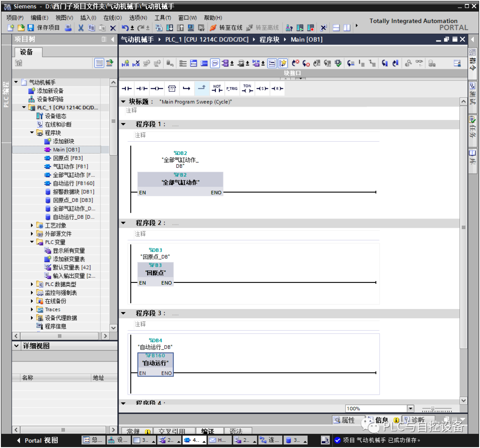Click the open all networks icon
The width and height of the screenshot is (480, 448).
click(193, 63)
